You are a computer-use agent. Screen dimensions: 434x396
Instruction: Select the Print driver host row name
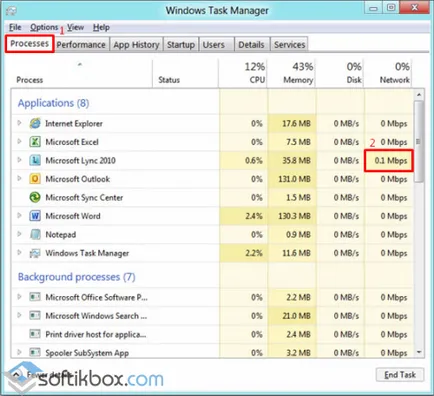[x=96, y=334]
